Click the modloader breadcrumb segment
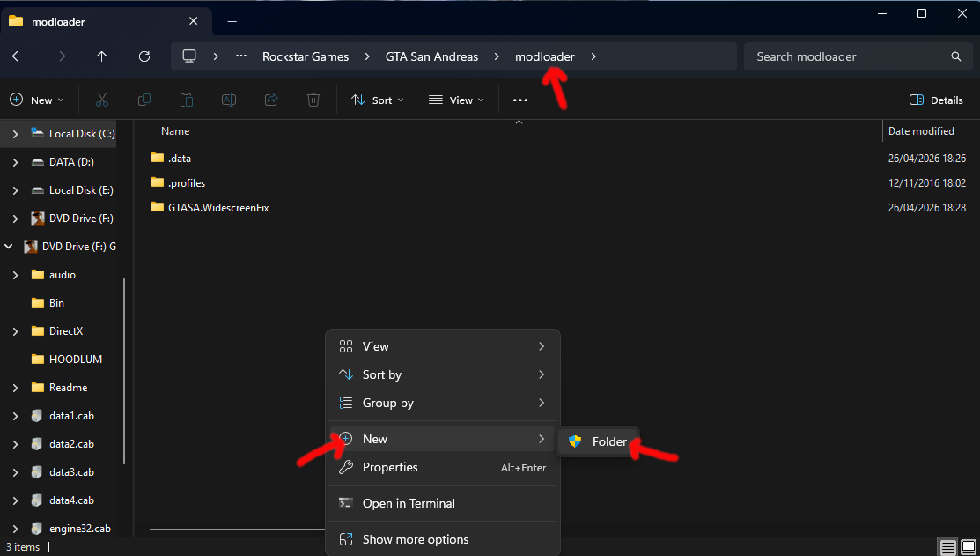Viewport: 980px width, 556px height. tap(545, 56)
